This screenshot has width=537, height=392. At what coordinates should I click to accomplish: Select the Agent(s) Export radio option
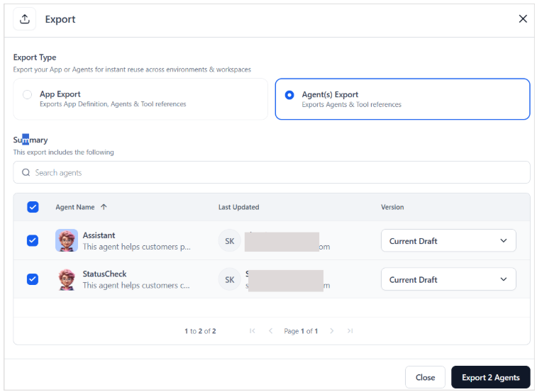click(x=289, y=95)
